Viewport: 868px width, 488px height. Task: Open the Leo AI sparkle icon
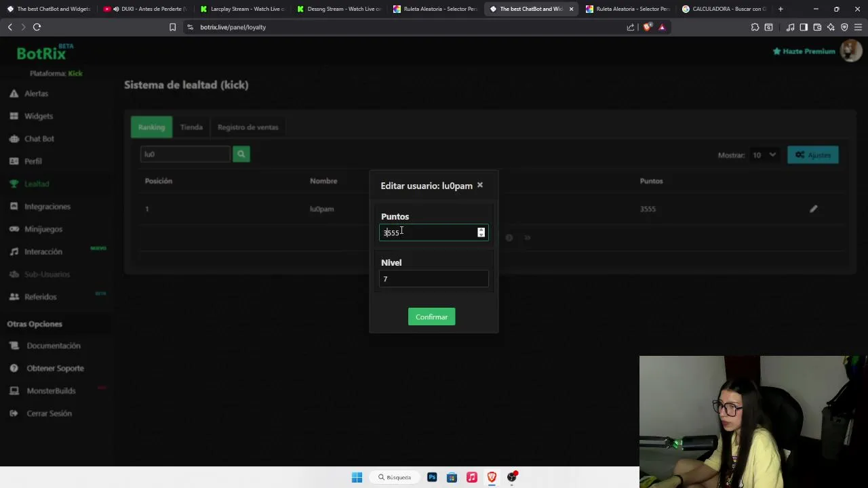click(831, 27)
